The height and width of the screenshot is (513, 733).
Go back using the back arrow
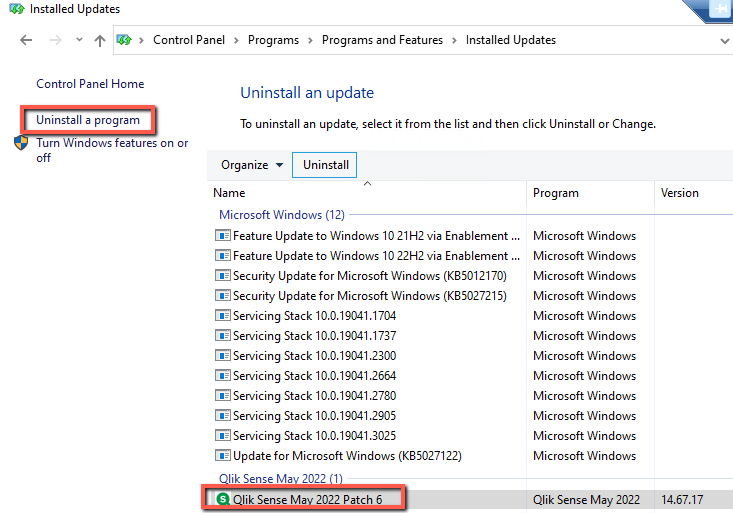click(x=26, y=40)
